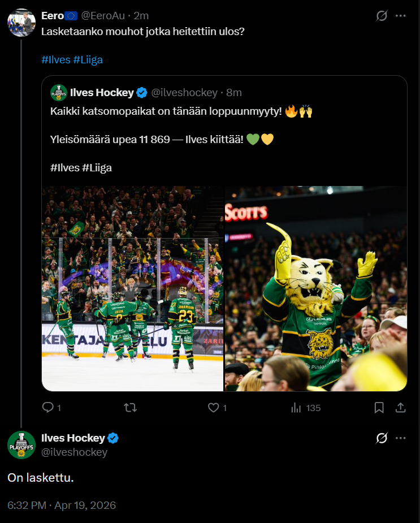The image size is (420, 523).
Task: Open the lynx mascot photo
Action: coord(316,288)
